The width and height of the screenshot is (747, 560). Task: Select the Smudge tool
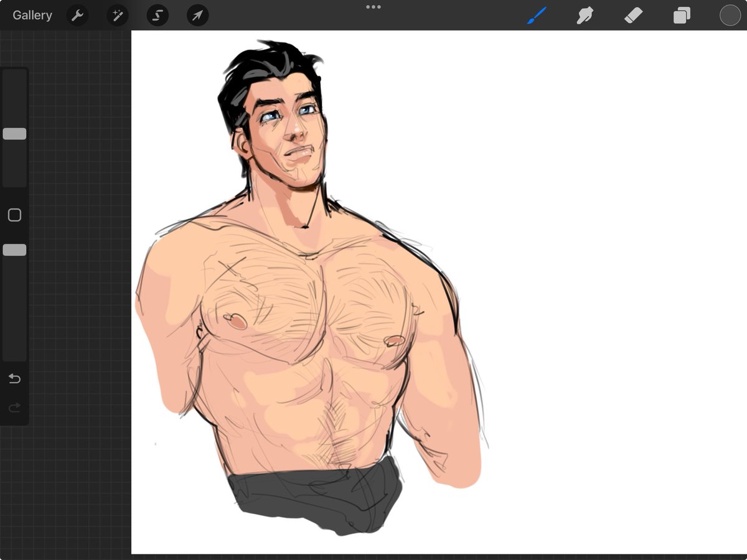(x=585, y=16)
